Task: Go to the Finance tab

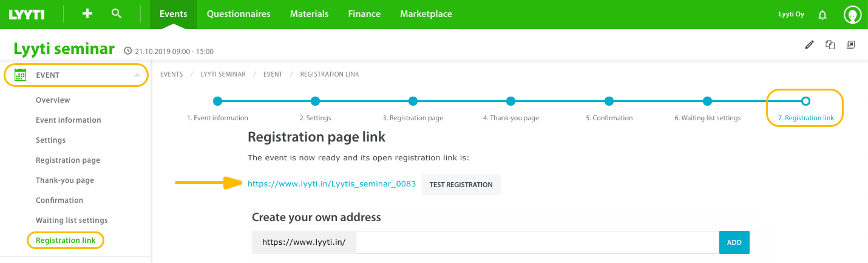Action: (364, 14)
